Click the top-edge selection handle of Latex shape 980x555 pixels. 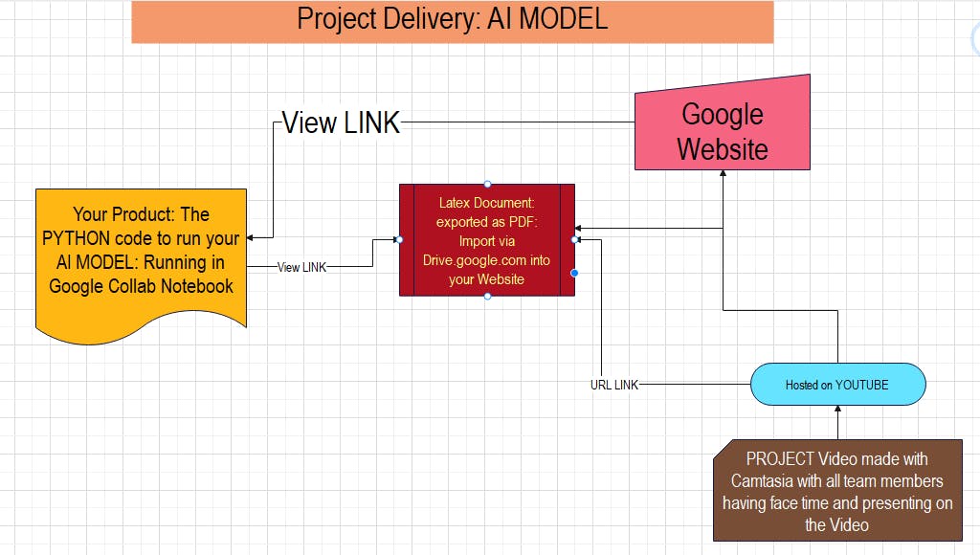coord(487,184)
